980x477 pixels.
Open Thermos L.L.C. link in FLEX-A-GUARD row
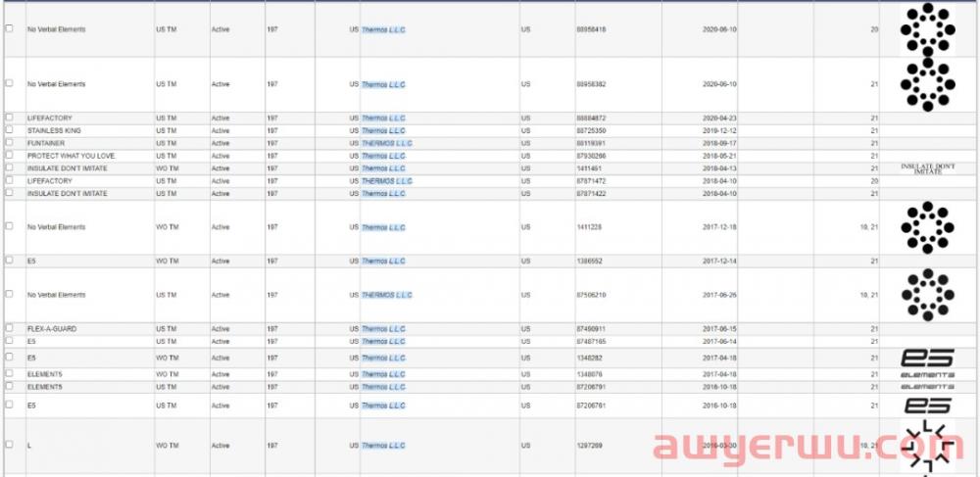click(x=383, y=329)
